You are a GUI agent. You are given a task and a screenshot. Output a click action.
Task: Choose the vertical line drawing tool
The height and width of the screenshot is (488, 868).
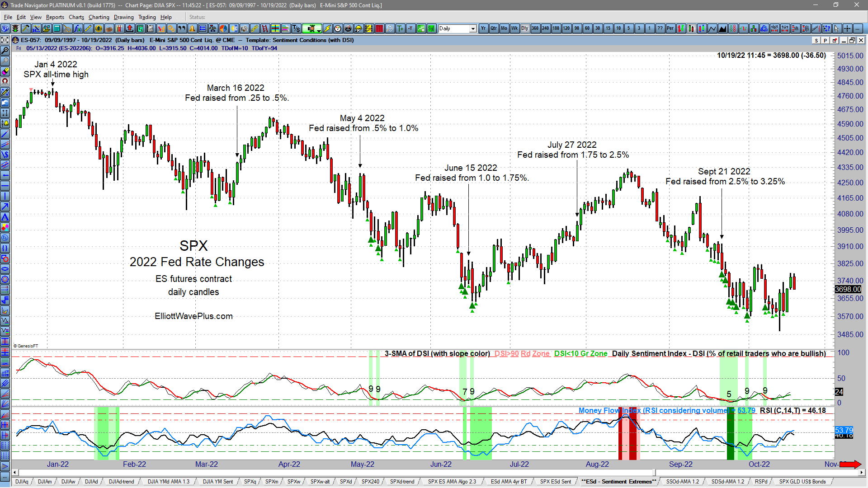pyautogui.click(x=5, y=196)
